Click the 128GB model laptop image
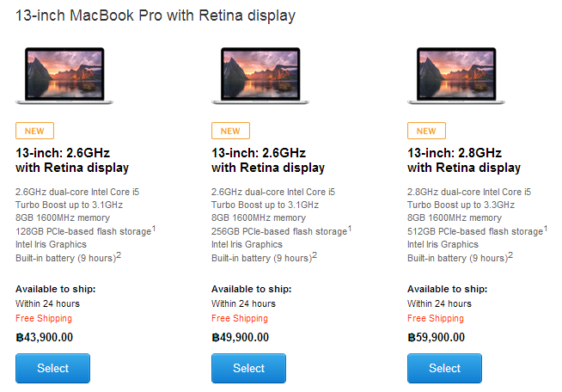562x392 pixels. point(64,76)
